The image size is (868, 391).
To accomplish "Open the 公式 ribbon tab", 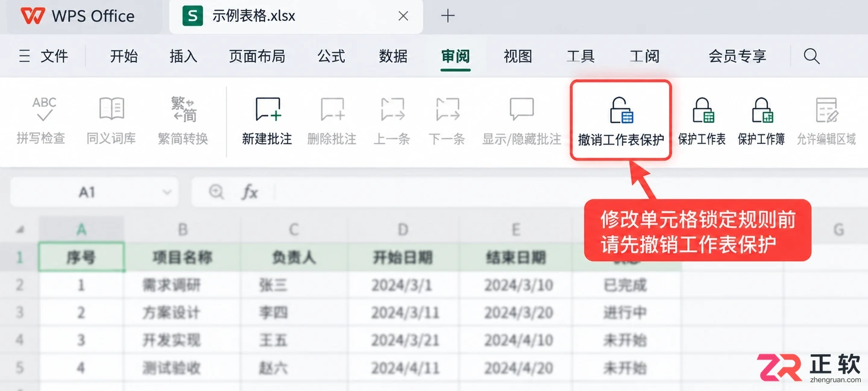I will pos(332,57).
